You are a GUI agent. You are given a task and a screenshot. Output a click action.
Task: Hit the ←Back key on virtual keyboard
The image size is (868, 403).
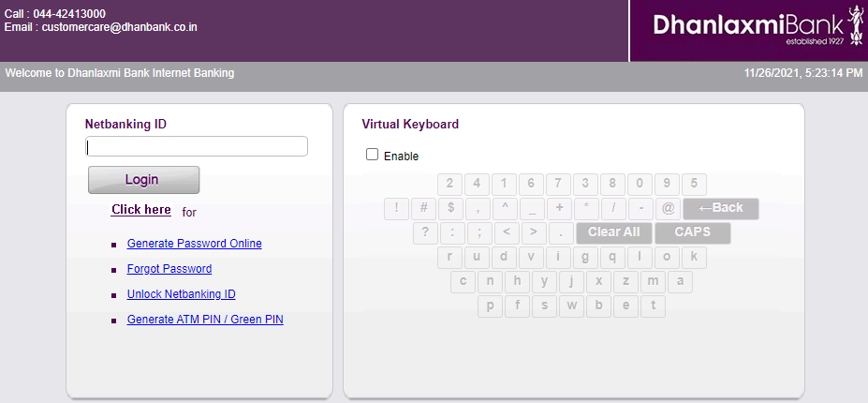pyautogui.click(x=721, y=209)
